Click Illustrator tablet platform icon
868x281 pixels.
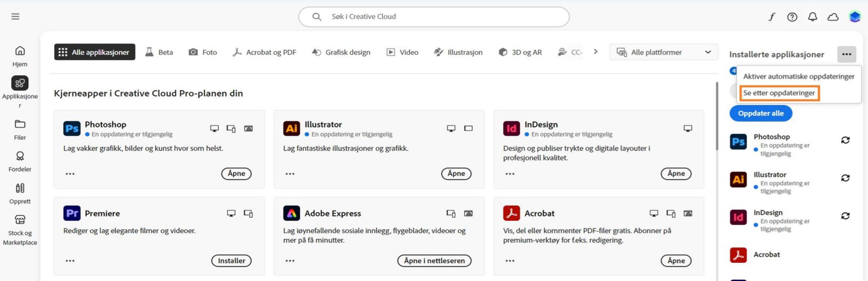click(x=468, y=129)
